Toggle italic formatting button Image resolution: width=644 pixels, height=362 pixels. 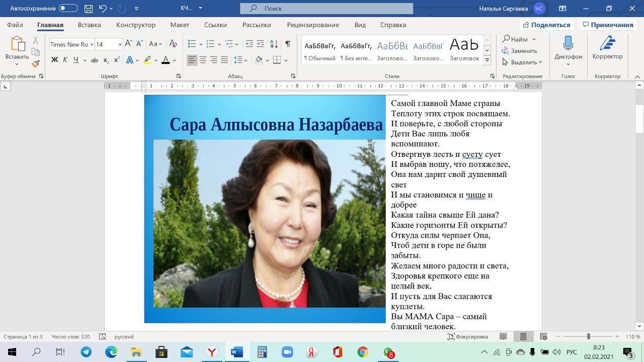coord(65,60)
